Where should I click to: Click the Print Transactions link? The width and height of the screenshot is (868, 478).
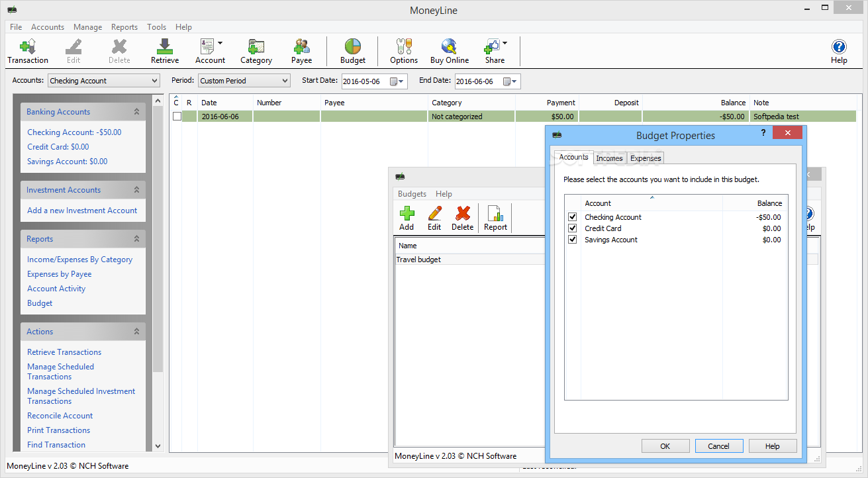tap(58, 430)
